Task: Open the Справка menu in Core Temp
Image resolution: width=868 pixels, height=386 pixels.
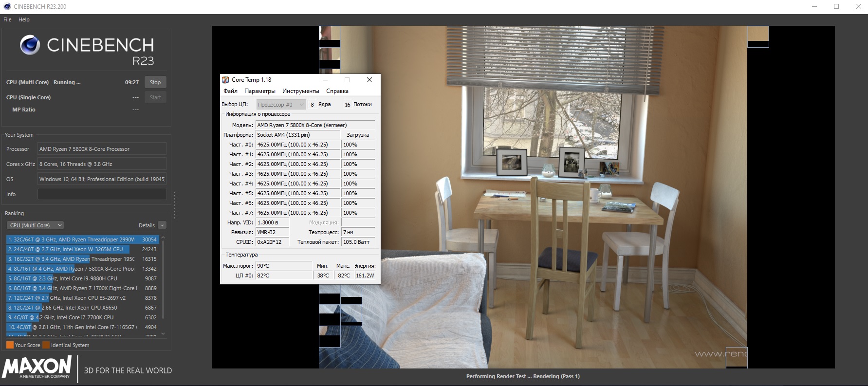Action: [337, 91]
